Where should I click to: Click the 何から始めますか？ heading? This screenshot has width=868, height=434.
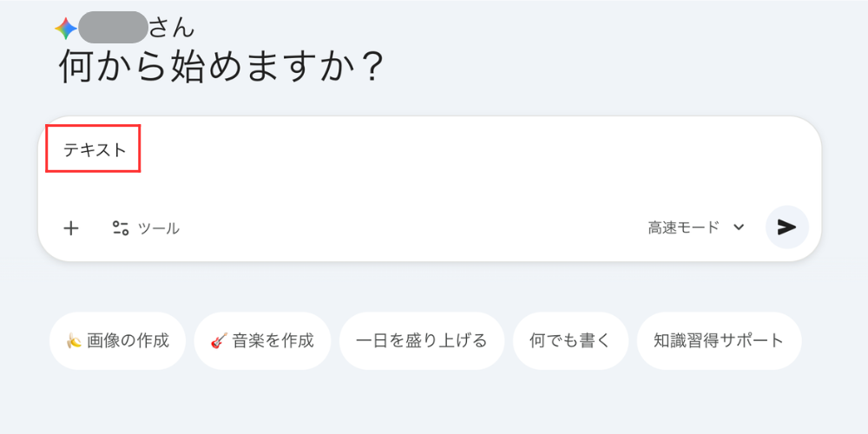[221, 68]
